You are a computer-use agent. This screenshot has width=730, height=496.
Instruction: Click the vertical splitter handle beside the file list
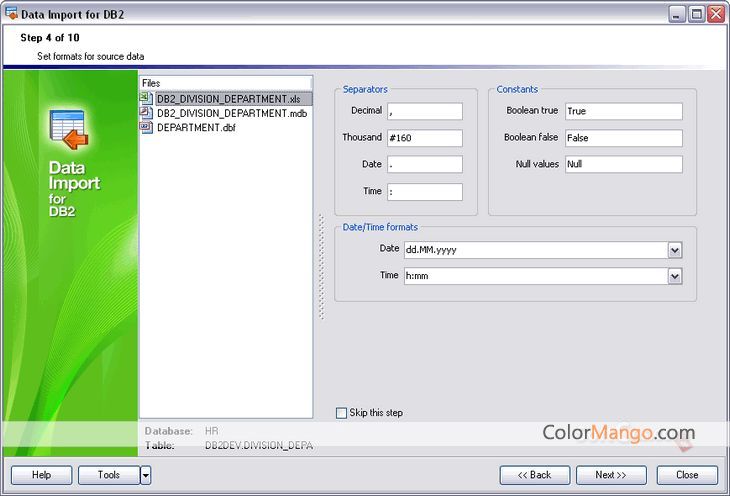[321, 267]
